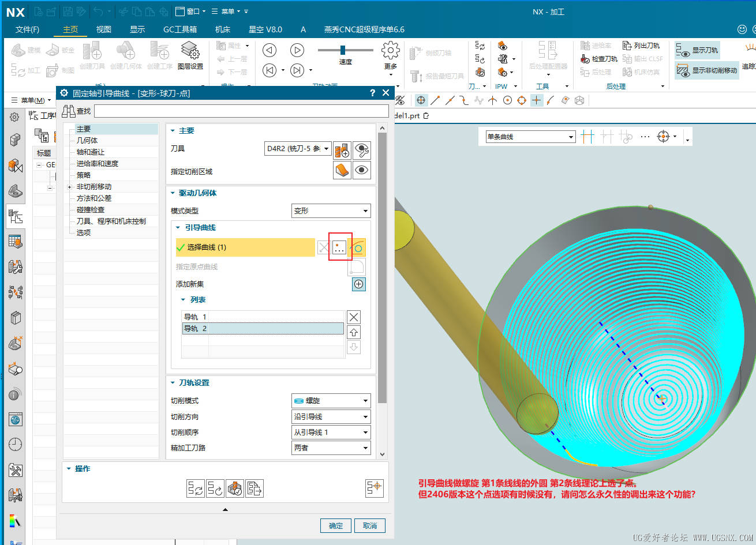This screenshot has height=545, width=756.
Task: Edit or display the tool wrench icon
Action: [x=362, y=150]
